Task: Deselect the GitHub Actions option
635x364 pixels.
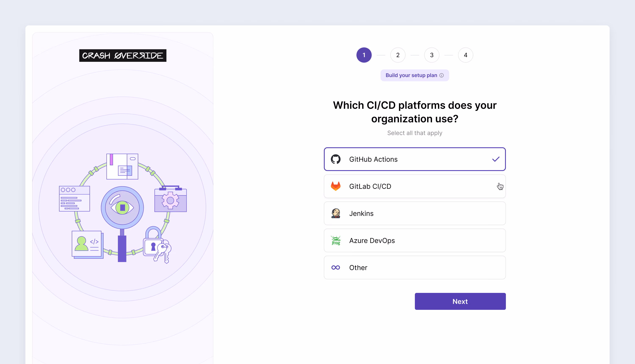Action: click(x=414, y=159)
